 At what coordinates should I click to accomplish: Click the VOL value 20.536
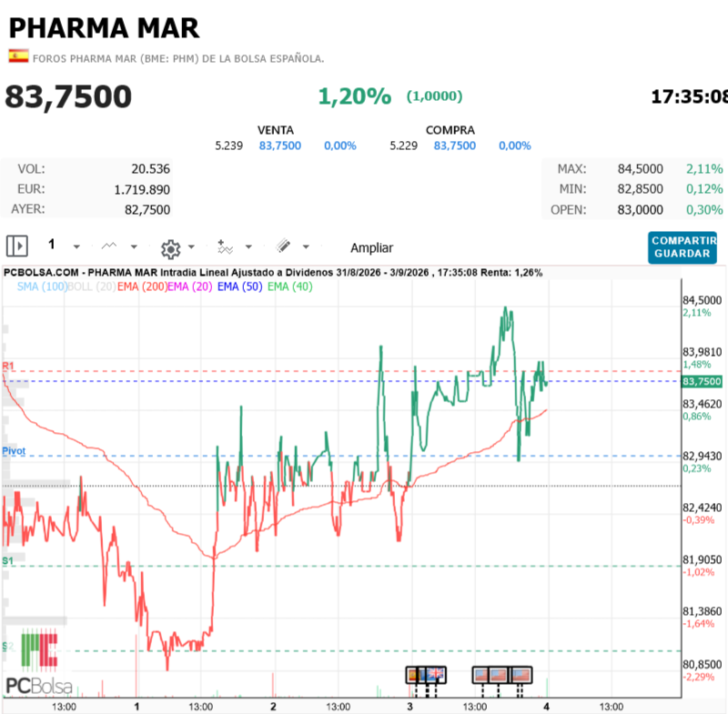tap(150, 169)
